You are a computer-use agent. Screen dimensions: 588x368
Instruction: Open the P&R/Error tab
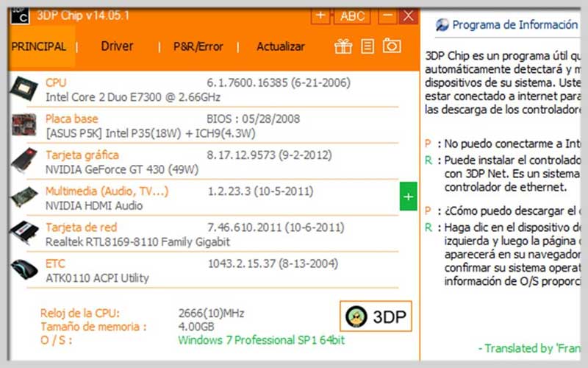click(198, 46)
